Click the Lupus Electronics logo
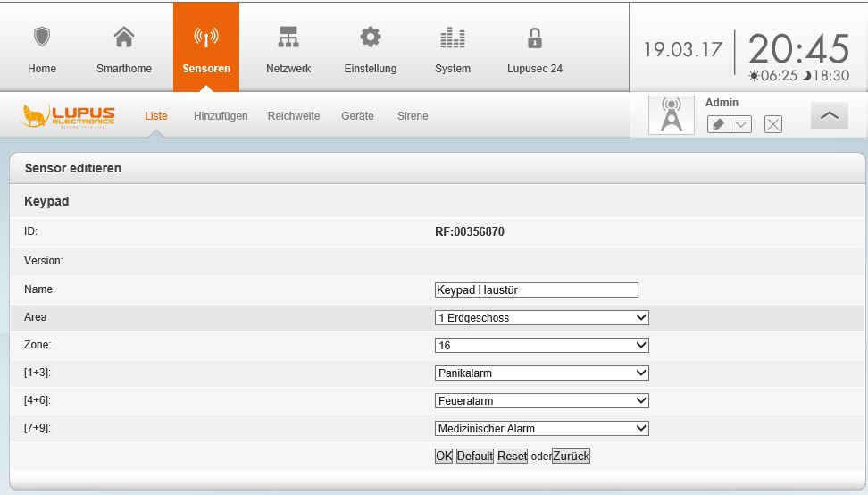Screen dimensions: 868x495 tap(69, 116)
